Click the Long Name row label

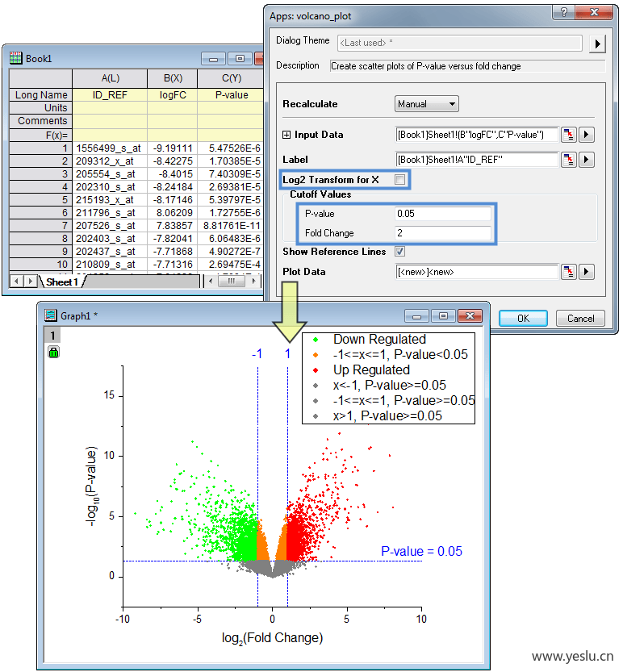(x=40, y=94)
